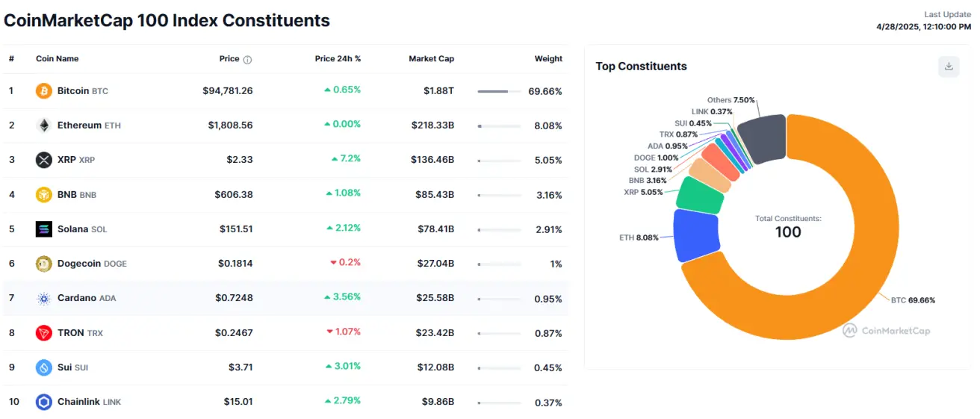This screenshot has width=980, height=419.
Task: Sort by the Price column header
Action: (229, 59)
